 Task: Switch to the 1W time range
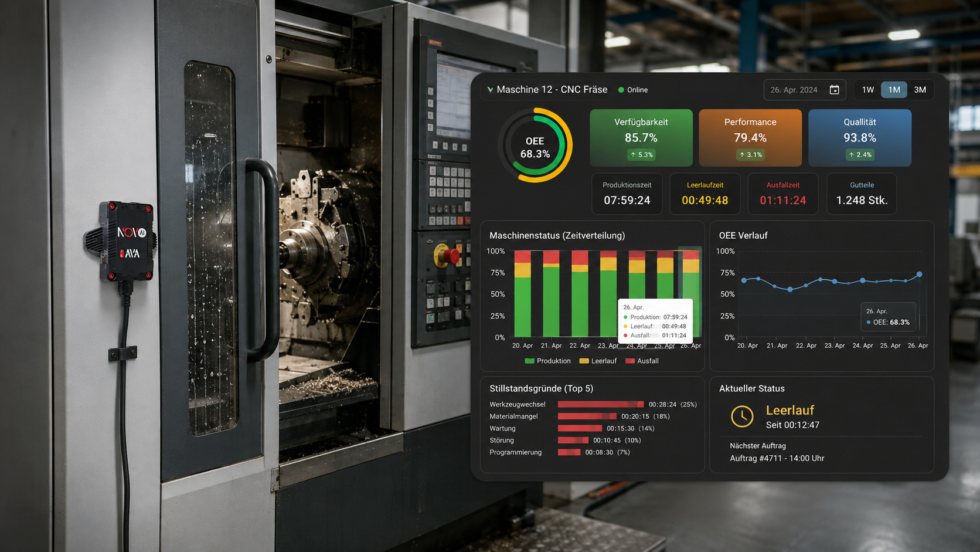click(867, 90)
